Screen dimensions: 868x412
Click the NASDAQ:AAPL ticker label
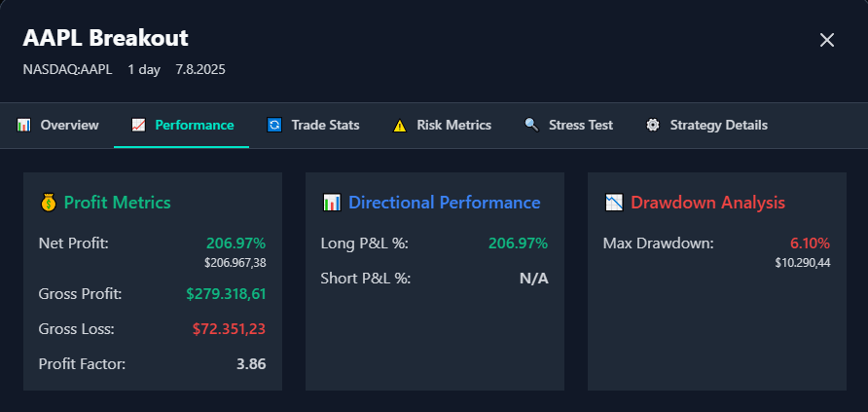coord(67,70)
